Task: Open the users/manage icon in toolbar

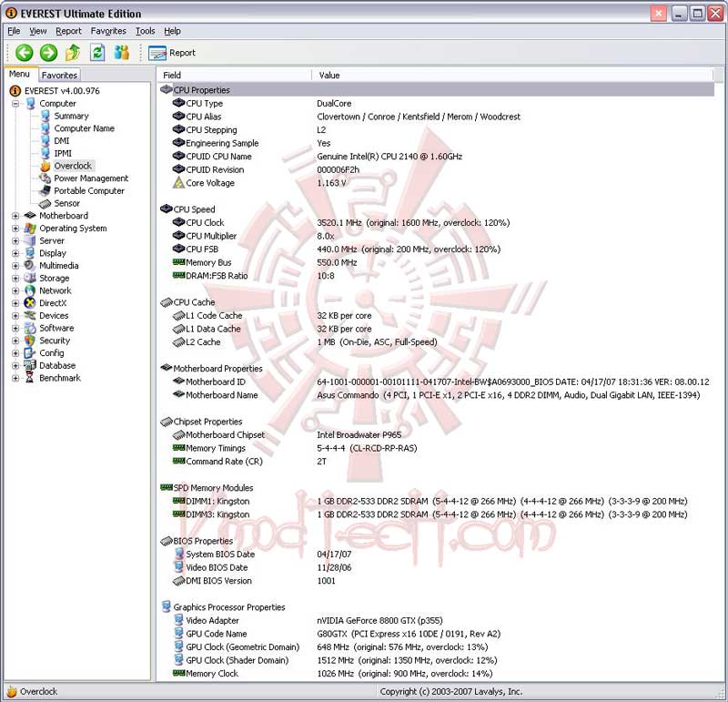Action: tap(122, 53)
